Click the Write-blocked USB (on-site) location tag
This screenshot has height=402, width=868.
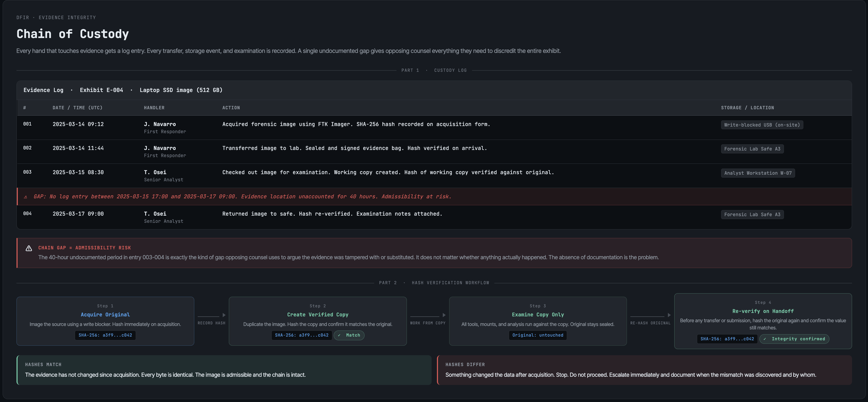(x=762, y=125)
